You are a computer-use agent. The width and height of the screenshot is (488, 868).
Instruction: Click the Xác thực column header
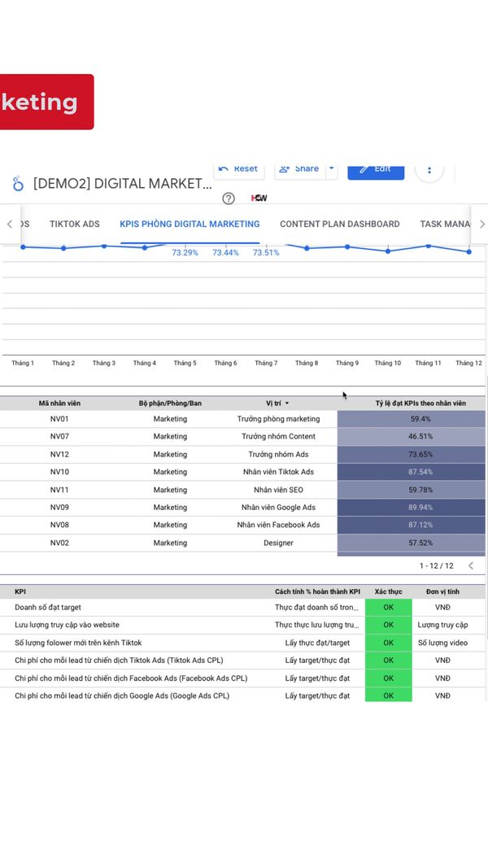389,591
